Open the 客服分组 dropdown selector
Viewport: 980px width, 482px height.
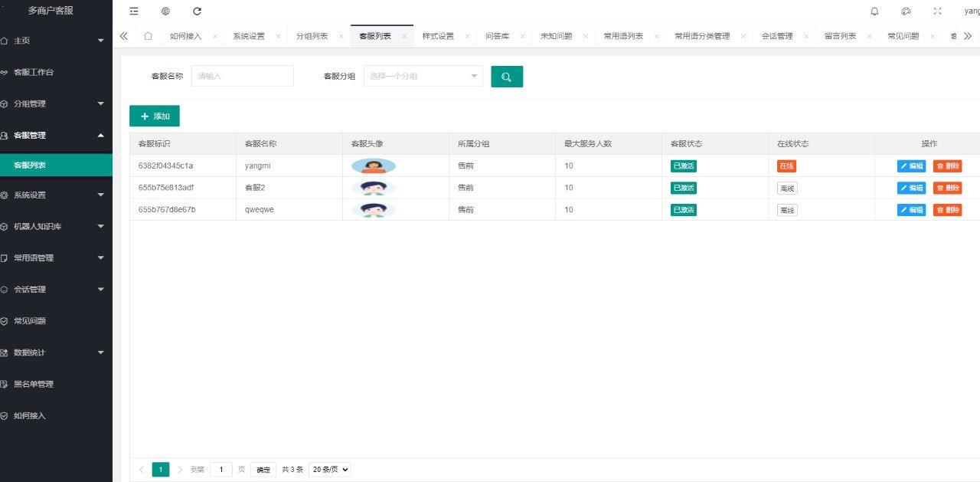pos(423,76)
